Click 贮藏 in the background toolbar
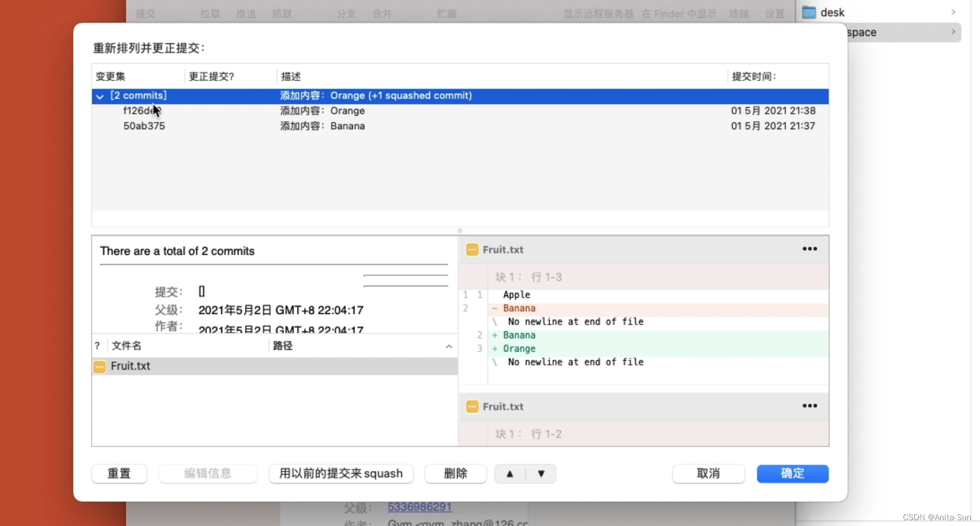This screenshot has height=526, width=980. point(447,13)
